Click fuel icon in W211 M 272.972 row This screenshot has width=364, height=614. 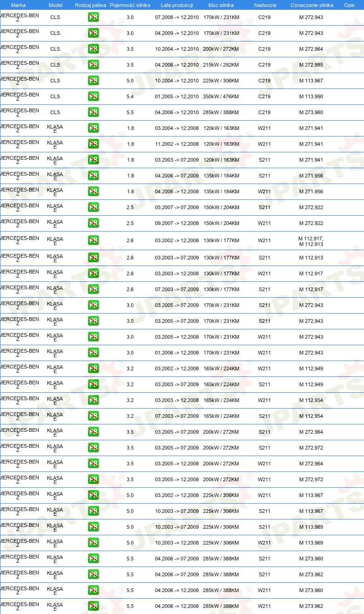click(x=93, y=479)
